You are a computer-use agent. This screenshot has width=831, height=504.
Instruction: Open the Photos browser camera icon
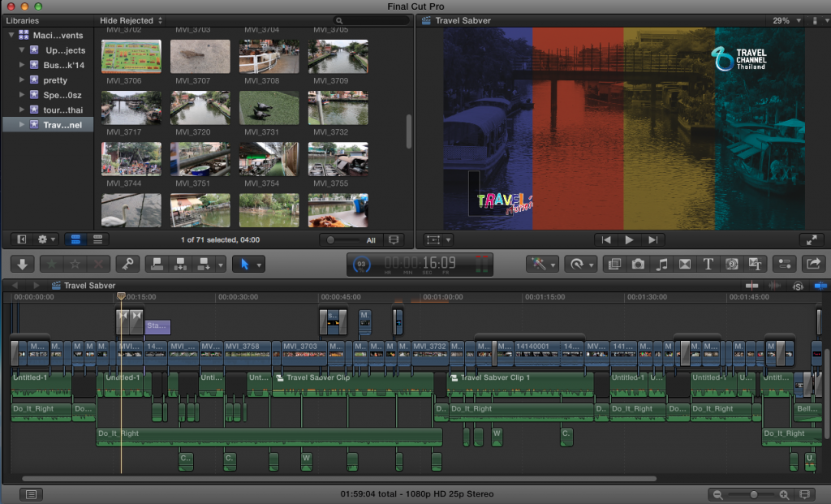[639, 264]
